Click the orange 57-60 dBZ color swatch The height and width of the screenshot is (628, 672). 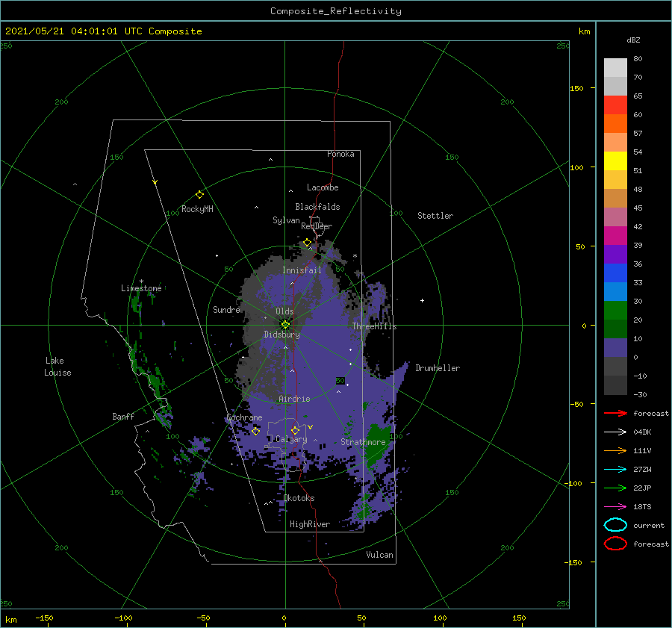click(x=615, y=124)
